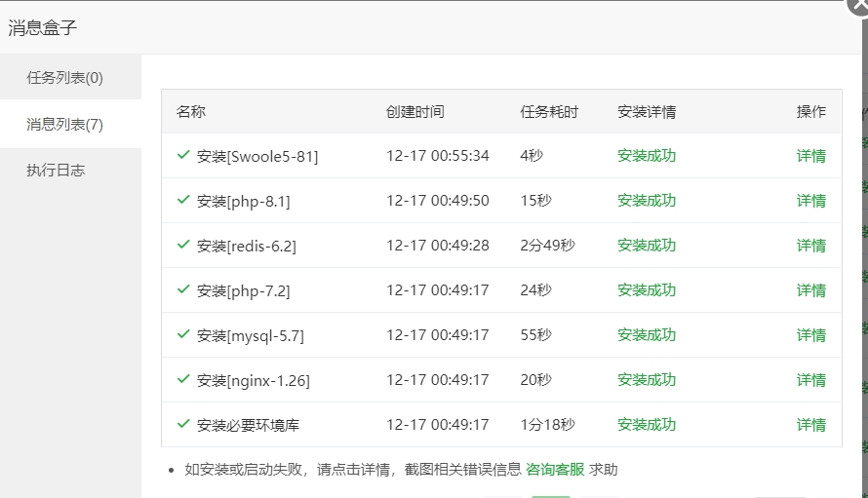Click the green checkmark beside 安装[php-7.2]
Image resolution: width=868 pixels, height=498 pixels.
pyautogui.click(x=183, y=289)
